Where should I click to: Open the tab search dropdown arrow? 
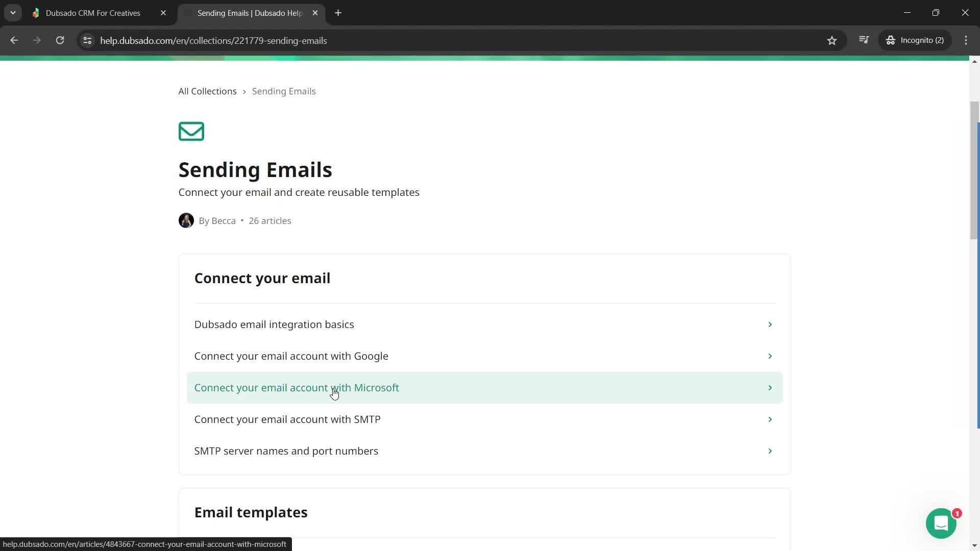point(13,13)
